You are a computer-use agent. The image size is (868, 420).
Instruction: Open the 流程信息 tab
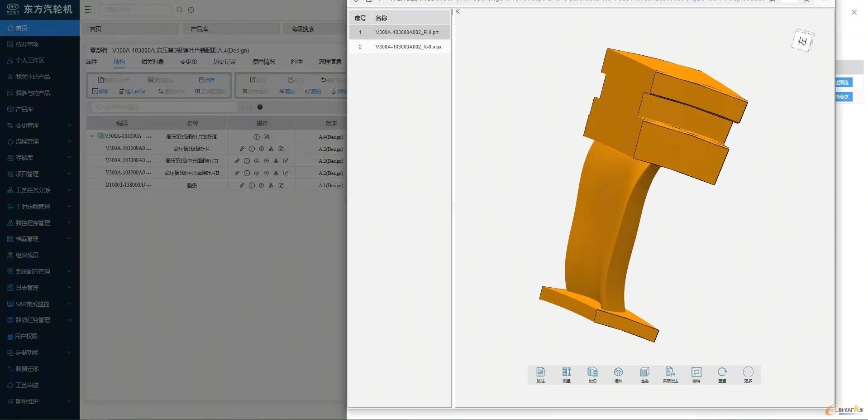tap(330, 62)
